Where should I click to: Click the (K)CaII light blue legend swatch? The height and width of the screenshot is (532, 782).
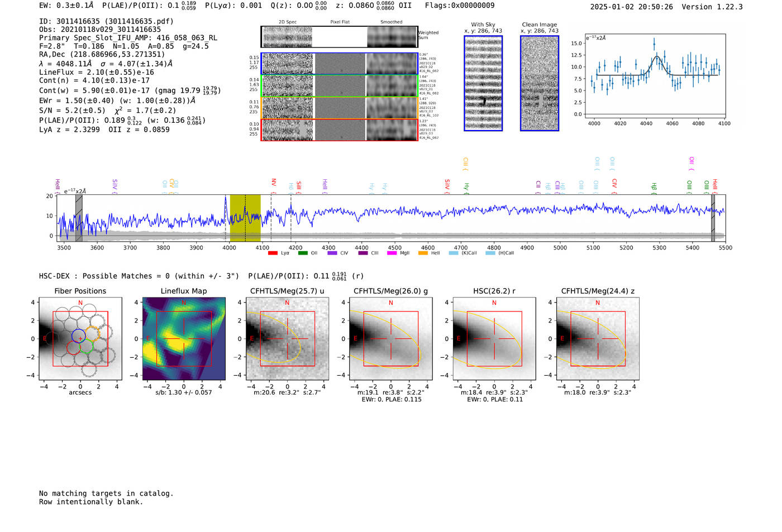click(x=454, y=253)
